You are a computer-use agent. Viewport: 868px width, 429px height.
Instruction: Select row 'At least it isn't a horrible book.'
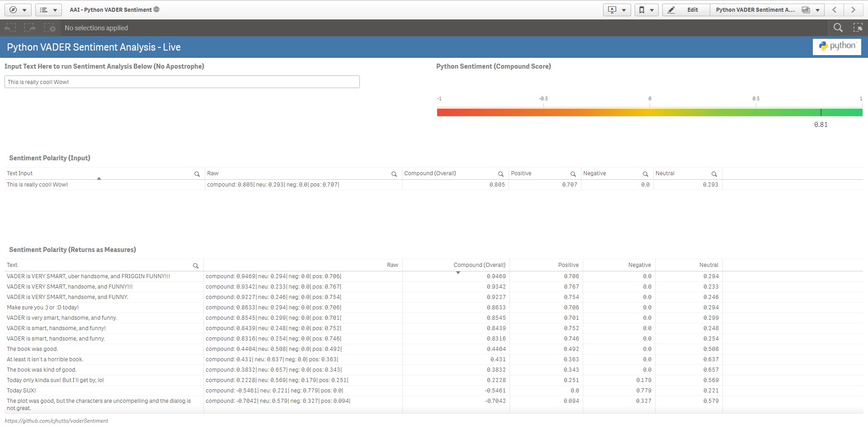(x=104, y=359)
